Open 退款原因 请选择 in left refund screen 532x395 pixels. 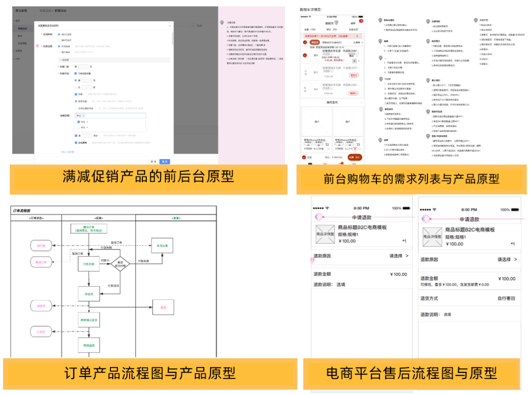tap(399, 256)
